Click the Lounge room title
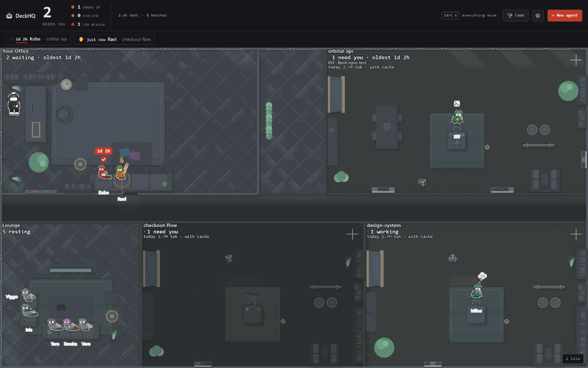The height and width of the screenshot is (368, 588). pos(11,225)
